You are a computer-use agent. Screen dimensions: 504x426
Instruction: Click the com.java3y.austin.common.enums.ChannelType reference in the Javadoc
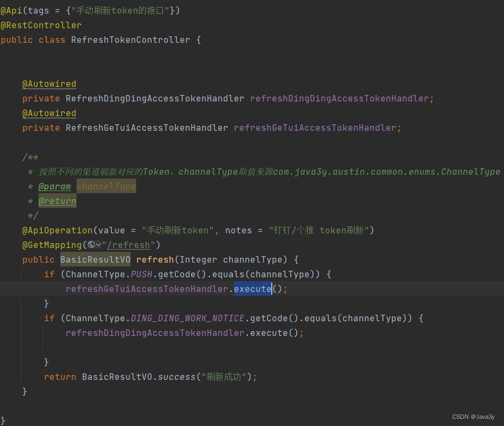coord(387,172)
